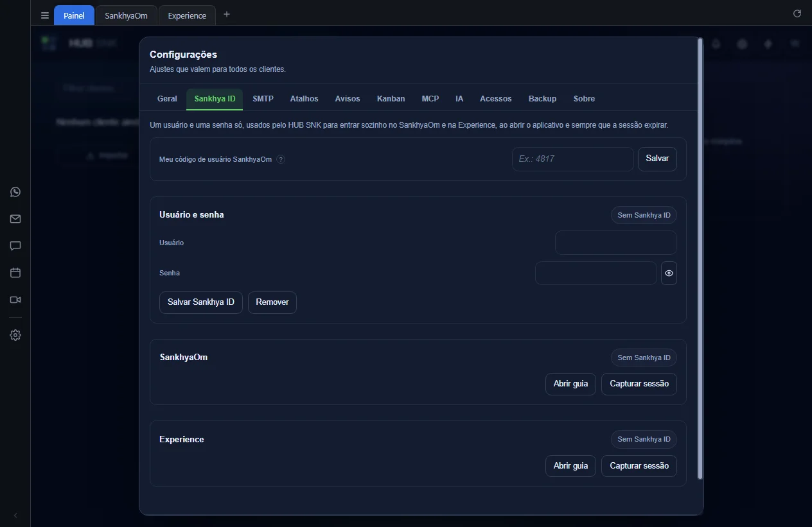This screenshot has width=812, height=527.
Task: Open the Avisos settings tab
Action: [348, 99]
